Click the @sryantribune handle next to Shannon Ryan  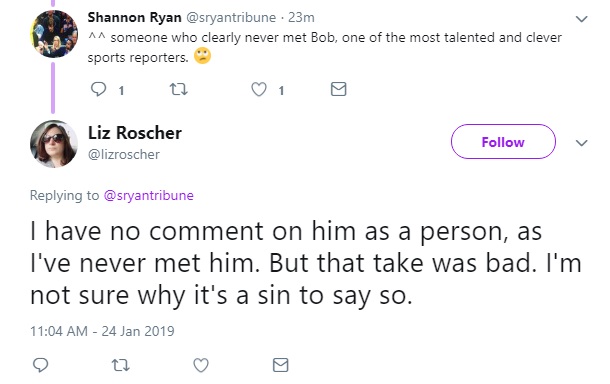click(231, 18)
